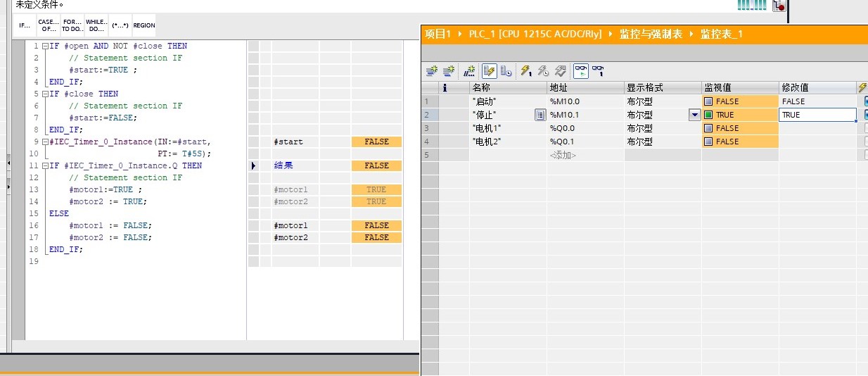Click the monitor all glasses icon
The width and height of the screenshot is (868, 376).
(581, 70)
